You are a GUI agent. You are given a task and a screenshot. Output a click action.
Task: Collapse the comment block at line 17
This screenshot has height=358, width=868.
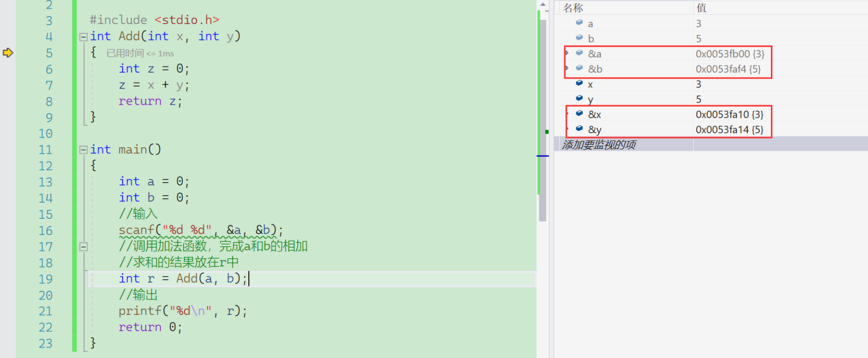84,246
